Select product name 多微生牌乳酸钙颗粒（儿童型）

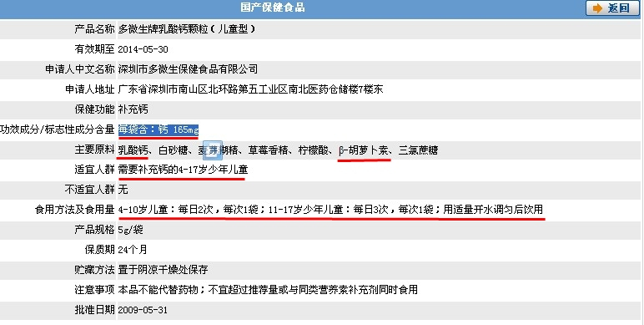click(187, 29)
